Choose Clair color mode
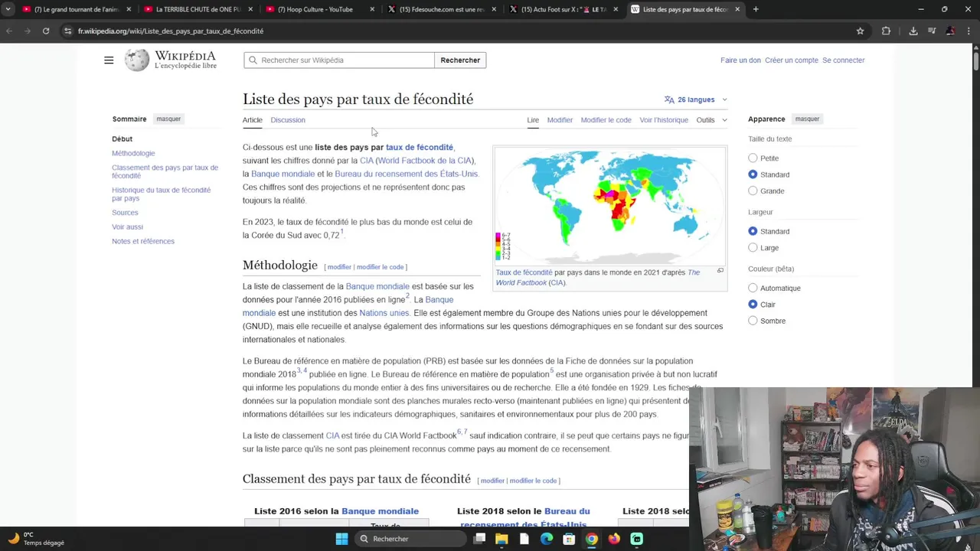 point(753,305)
